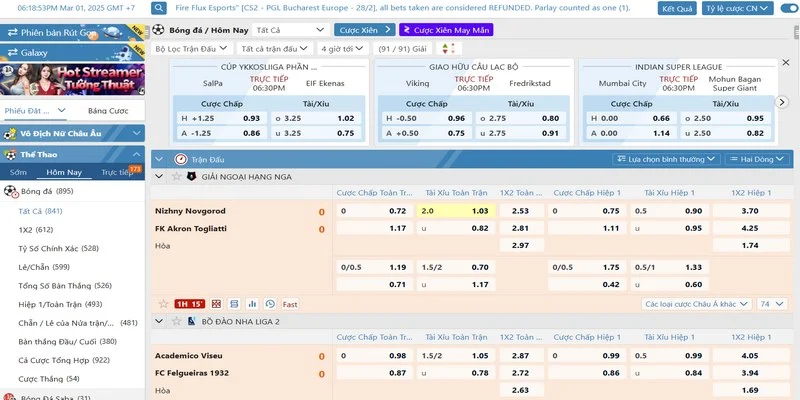Click the clock history icon next to Fast

coord(270,303)
